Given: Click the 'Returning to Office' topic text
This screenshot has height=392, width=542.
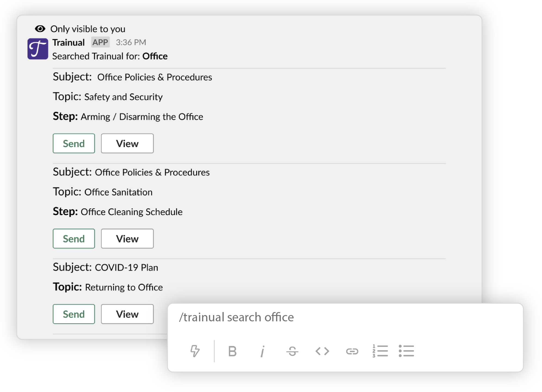Looking at the screenshot, I should [x=123, y=287].
